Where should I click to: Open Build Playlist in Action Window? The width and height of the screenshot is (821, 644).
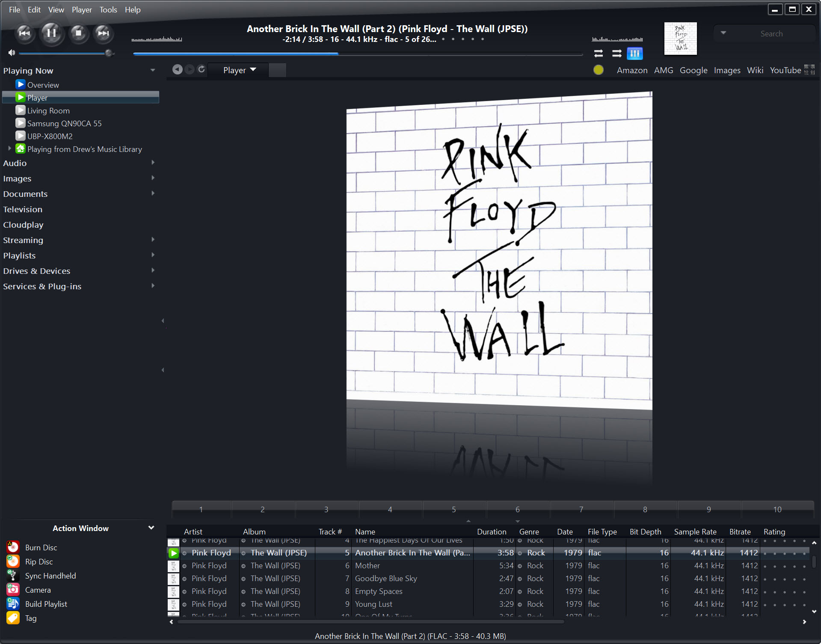pyautogui.click(x=46, y=604)
